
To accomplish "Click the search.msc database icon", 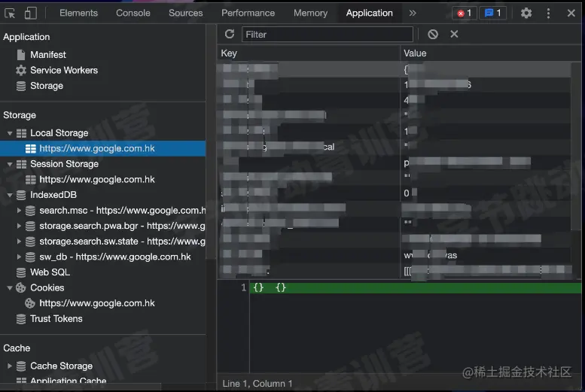I will [30, 211].
